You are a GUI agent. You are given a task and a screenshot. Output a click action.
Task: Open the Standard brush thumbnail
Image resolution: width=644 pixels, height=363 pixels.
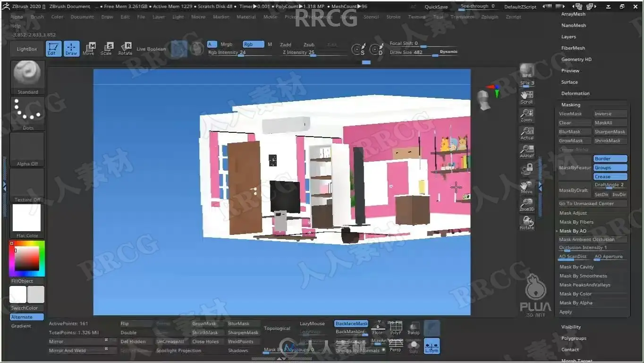27,78
